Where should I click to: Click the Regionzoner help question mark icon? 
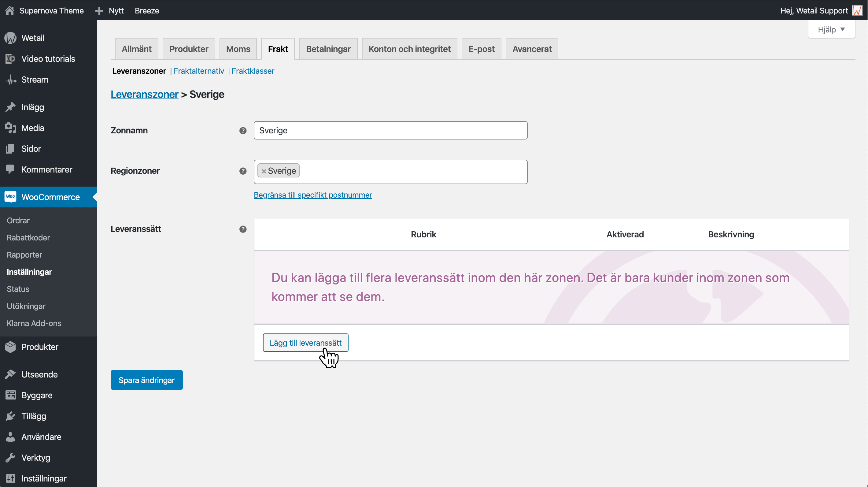coord(243,171)
